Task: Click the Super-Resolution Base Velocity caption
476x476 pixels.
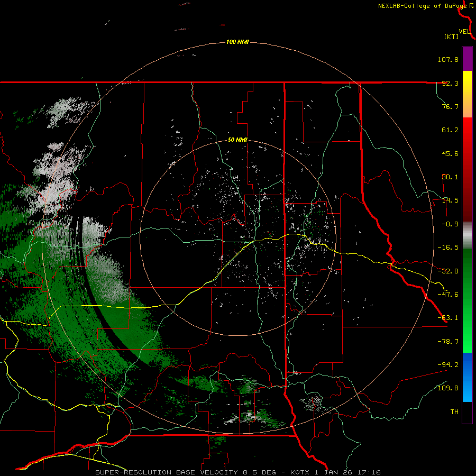Action: coord(238,472)
